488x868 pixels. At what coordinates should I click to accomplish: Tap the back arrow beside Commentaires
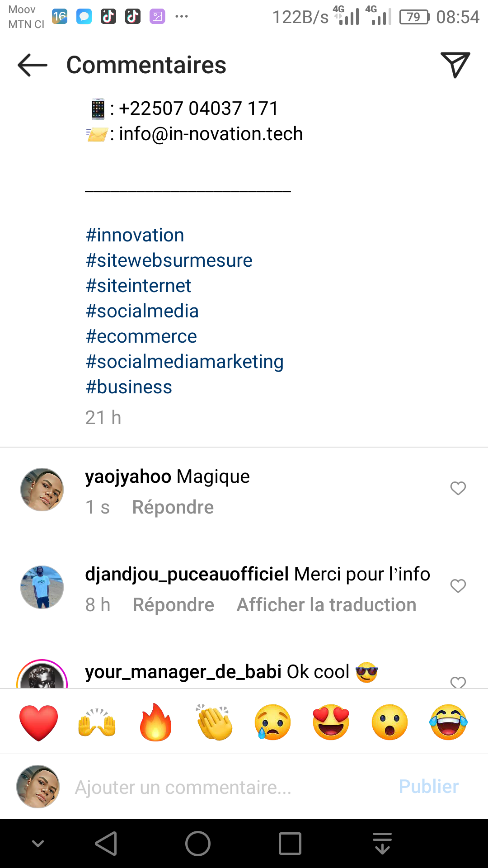click(33, 65)
